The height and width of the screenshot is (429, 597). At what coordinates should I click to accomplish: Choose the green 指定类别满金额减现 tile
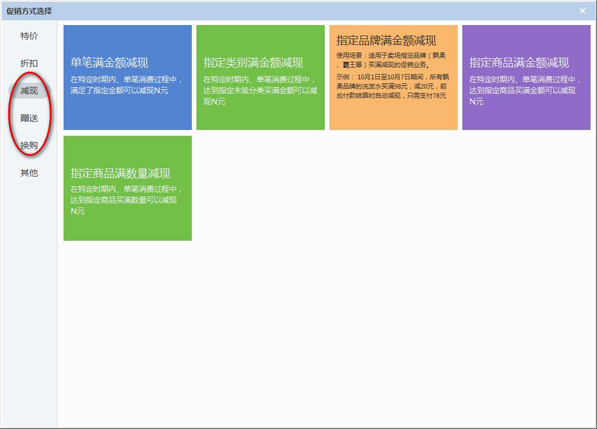click(x=260, y=77)
